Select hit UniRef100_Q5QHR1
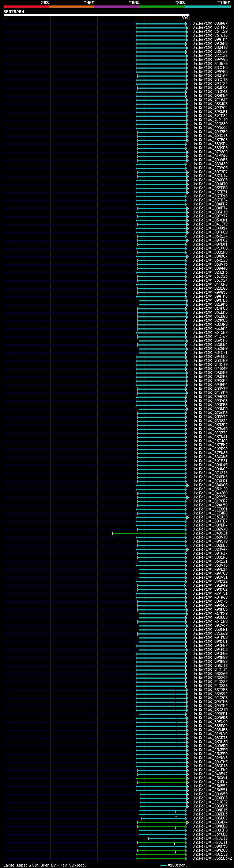234x868 pixels. pyautogui.click(x=210, y=630)
